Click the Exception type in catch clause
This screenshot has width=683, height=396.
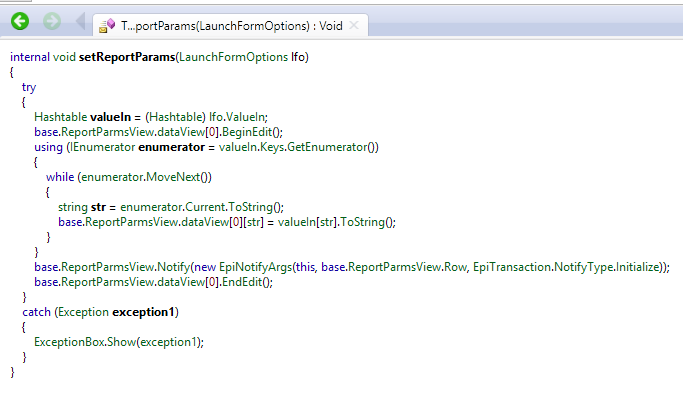pos(84,312)
